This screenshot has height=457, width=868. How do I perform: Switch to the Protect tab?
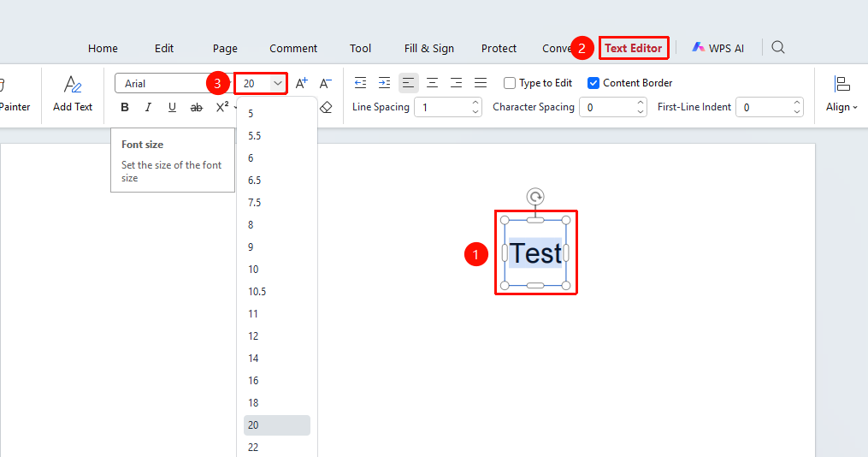(499, 49)
